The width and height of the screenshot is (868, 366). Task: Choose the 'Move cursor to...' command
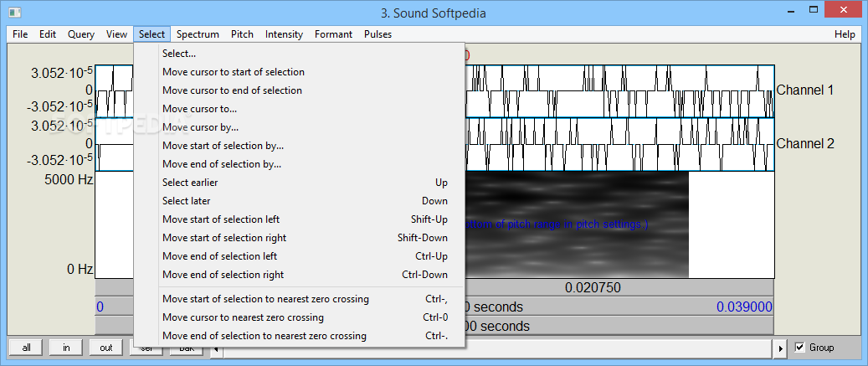point(299,109)
